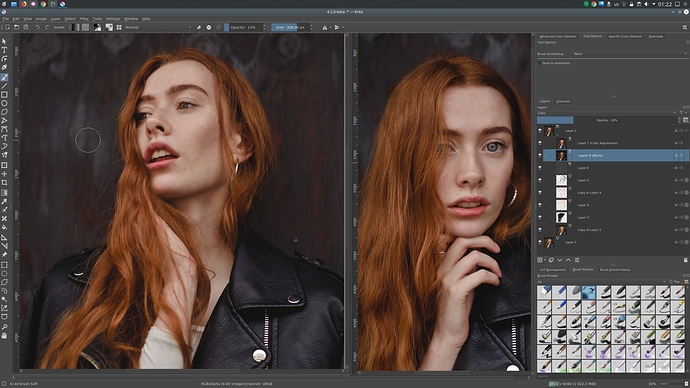
Task: Open the brush presets grid icon
Action: [x=119, y=27]
